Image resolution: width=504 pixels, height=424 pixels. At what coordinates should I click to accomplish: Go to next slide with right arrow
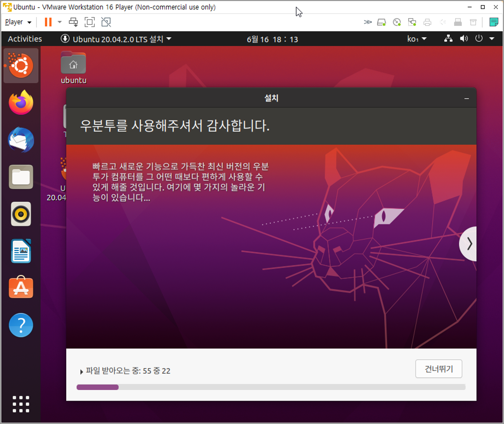468,244
